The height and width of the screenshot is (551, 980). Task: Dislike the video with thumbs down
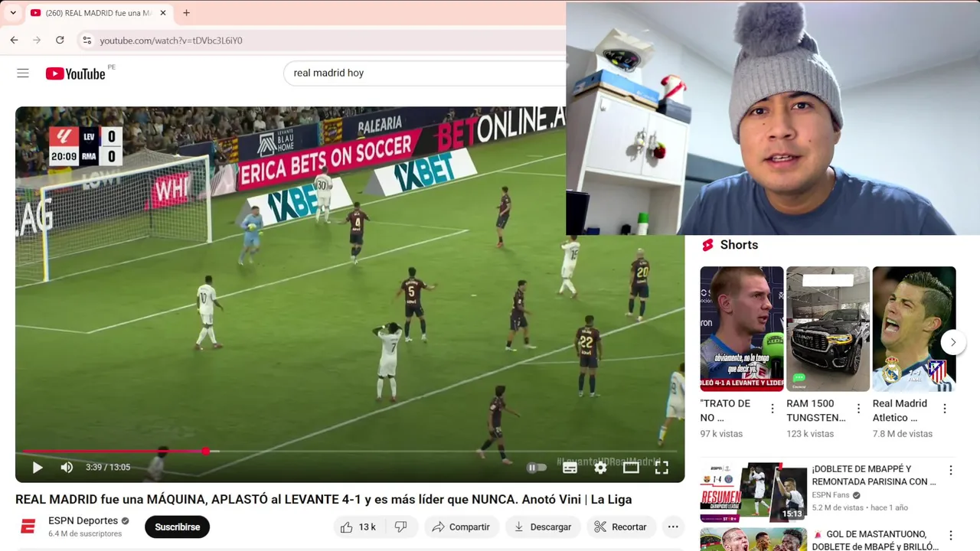pyautogui.click(x=400, y=527)
